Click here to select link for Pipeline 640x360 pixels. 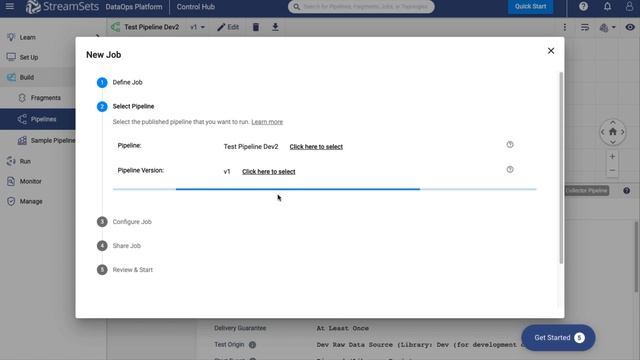point(316,147)
